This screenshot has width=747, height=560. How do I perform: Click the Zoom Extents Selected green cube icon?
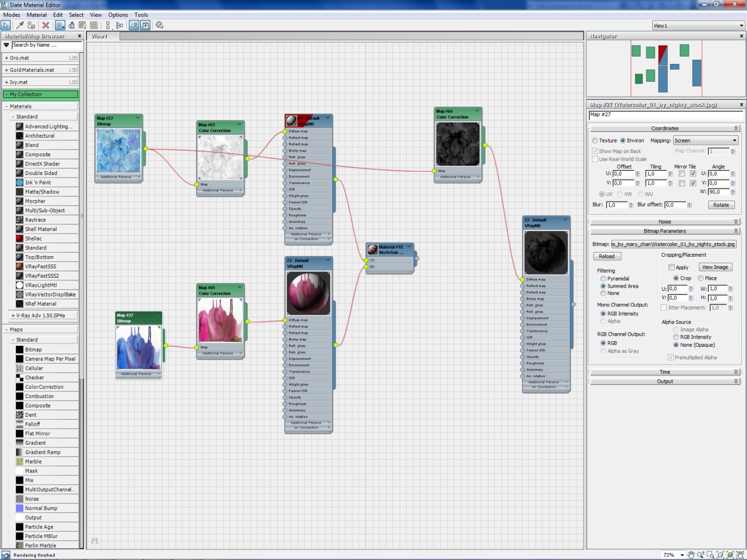click(x=730, y=555)
